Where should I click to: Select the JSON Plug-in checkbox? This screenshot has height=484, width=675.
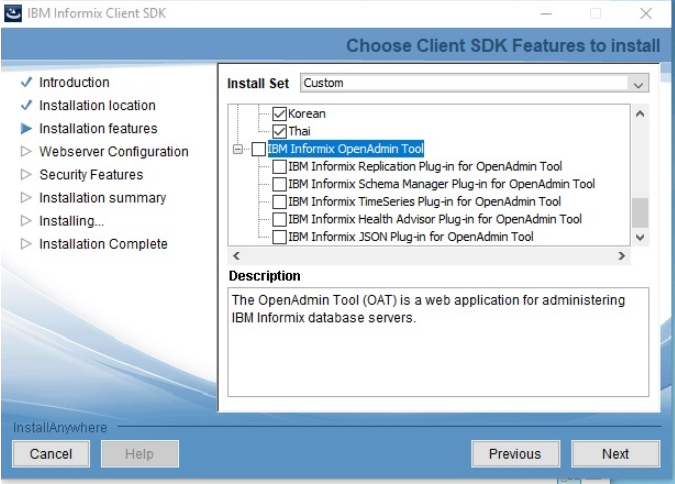pyautogui.click(x=279, y=237)
